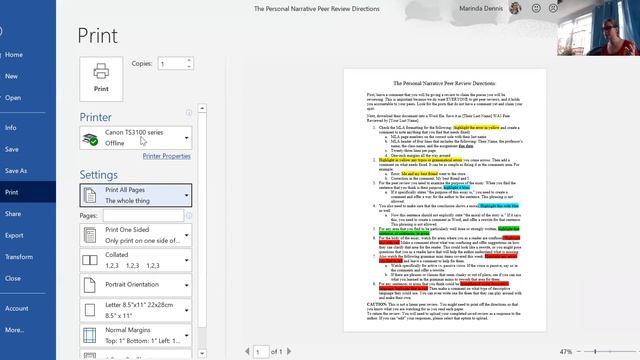Click the webcam video overlay
This screenshot has height=360, width=640.
(598, 28)
